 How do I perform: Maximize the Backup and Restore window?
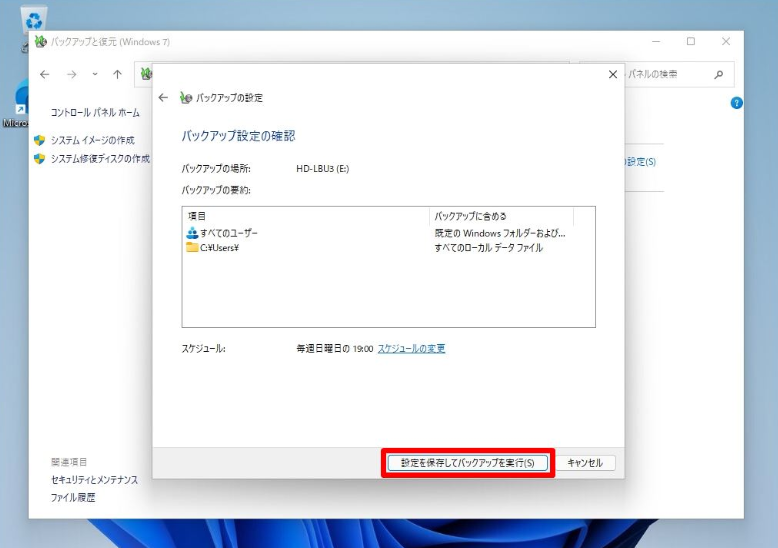pos(691,42)
